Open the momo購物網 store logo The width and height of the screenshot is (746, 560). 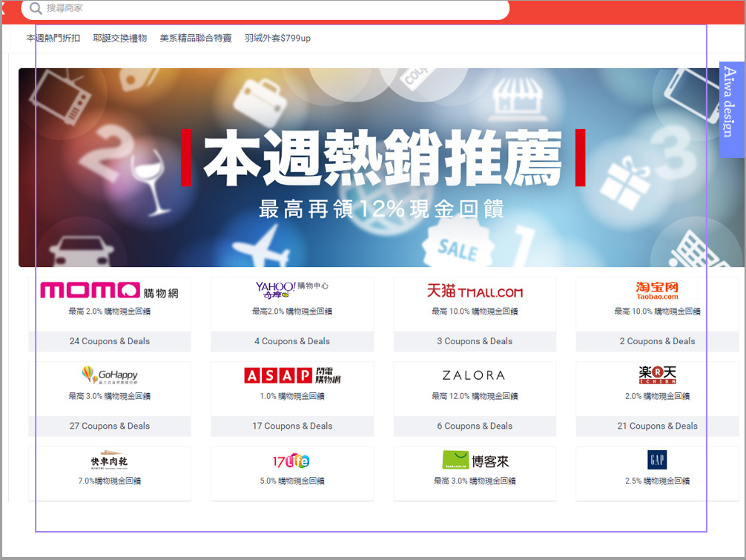(110, 290)
